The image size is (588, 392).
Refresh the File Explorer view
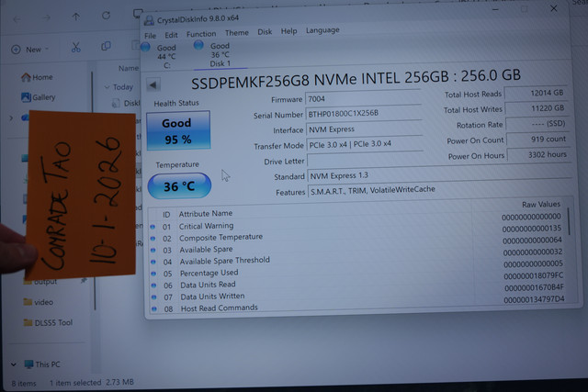[107, 16]
